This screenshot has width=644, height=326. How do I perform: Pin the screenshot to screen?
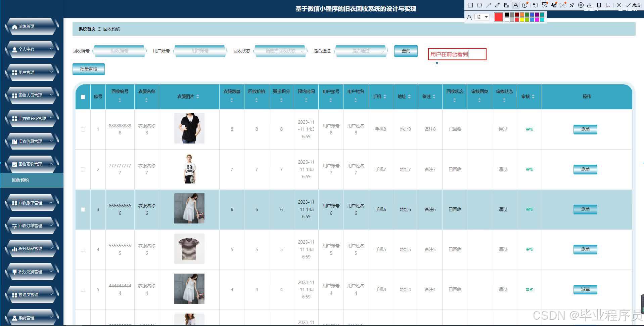(571, 5)
